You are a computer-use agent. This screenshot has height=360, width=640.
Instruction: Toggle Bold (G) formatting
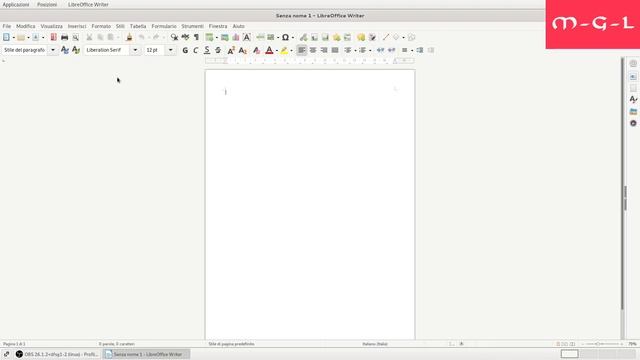pyautogui.click(x=185, y=50)
